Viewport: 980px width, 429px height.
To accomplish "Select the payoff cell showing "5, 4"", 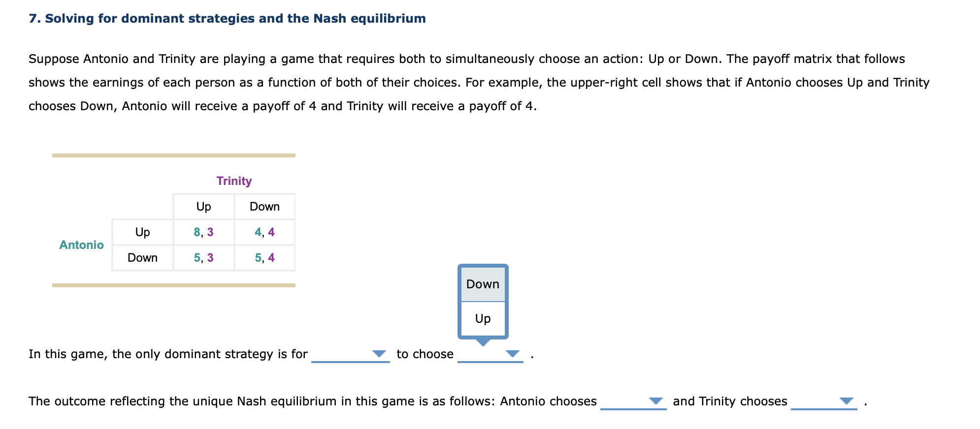I will point(264,257).
